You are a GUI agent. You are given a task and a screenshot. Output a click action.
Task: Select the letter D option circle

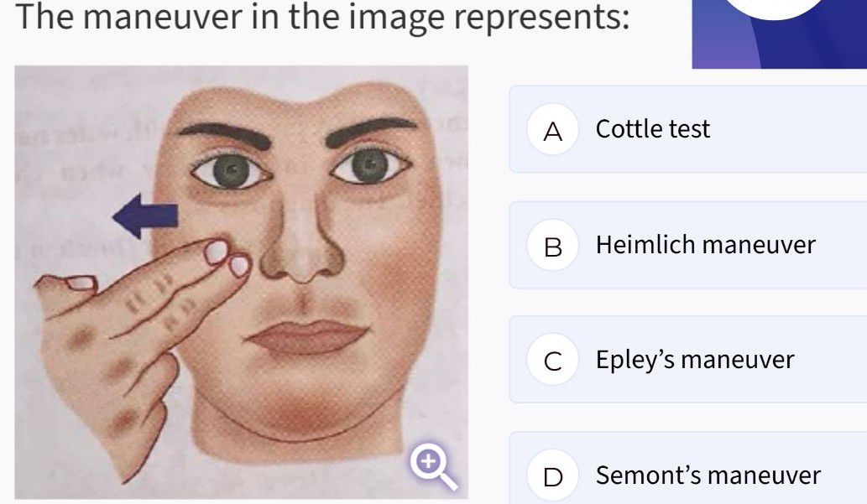coord(552,475)
